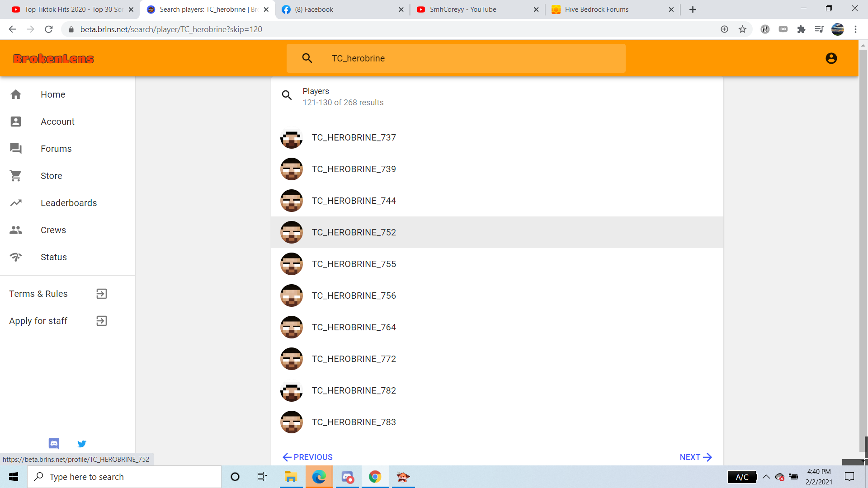
Task: Click the TC_herobrine search field
Action: 456,58
